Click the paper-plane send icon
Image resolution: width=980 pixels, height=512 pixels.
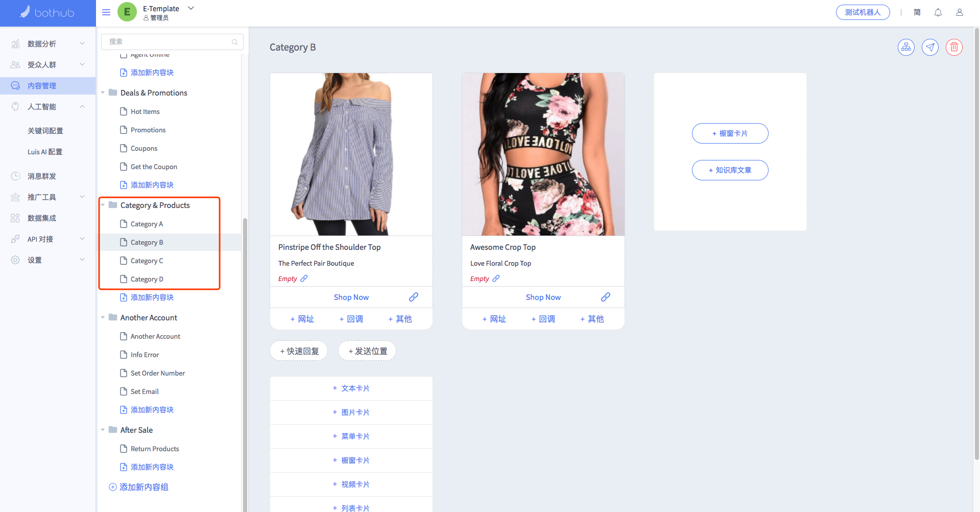[x=930, y=48]
